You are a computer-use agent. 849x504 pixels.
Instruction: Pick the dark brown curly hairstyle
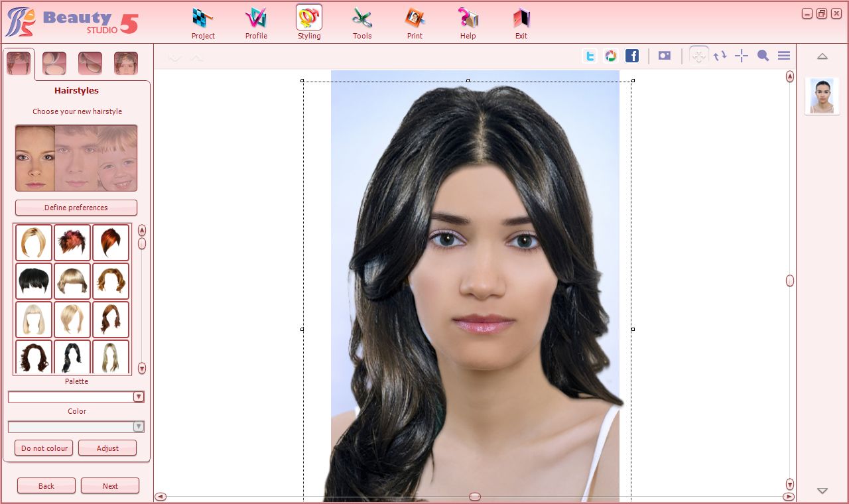(34, 357)
